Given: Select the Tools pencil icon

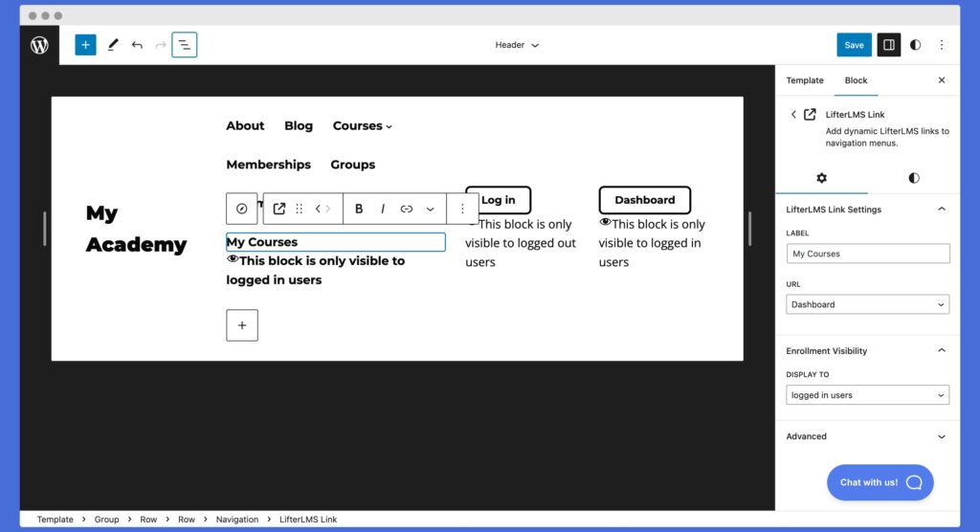Looking at the screenshot, I should point(113,45).
